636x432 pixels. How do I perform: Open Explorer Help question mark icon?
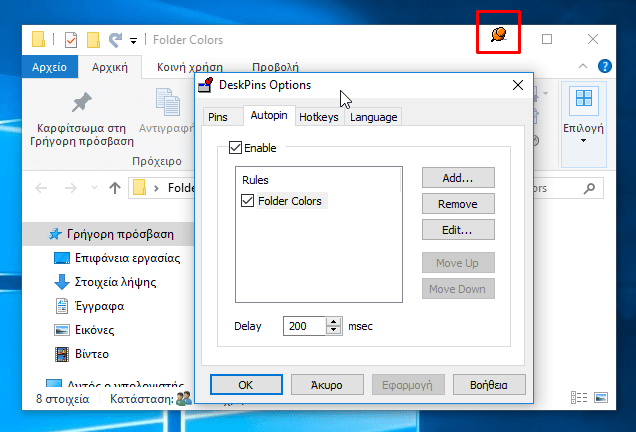pyautogui.click(x=604, y=66)
